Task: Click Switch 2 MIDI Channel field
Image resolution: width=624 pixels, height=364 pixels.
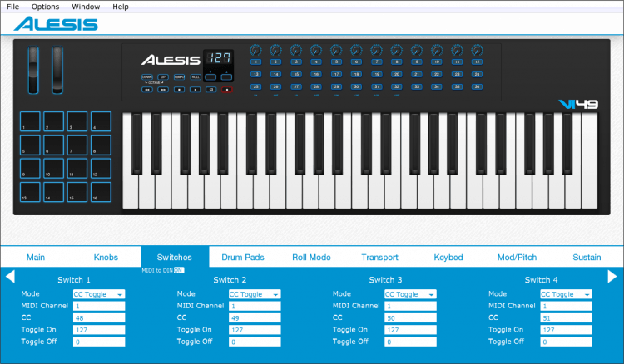Action: click(255, 306)
